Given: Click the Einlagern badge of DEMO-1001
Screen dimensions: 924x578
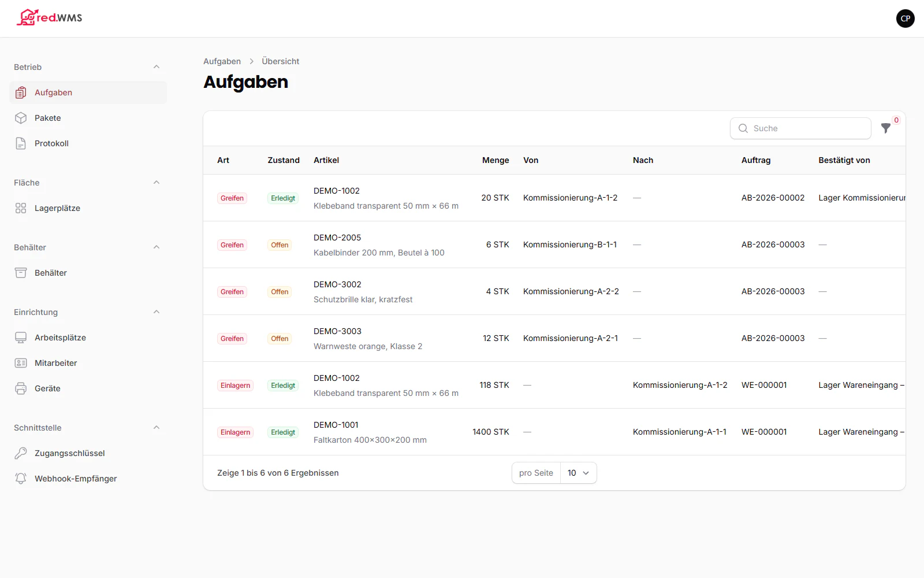Looking at the screenshot, I should [x=235, y=432].
